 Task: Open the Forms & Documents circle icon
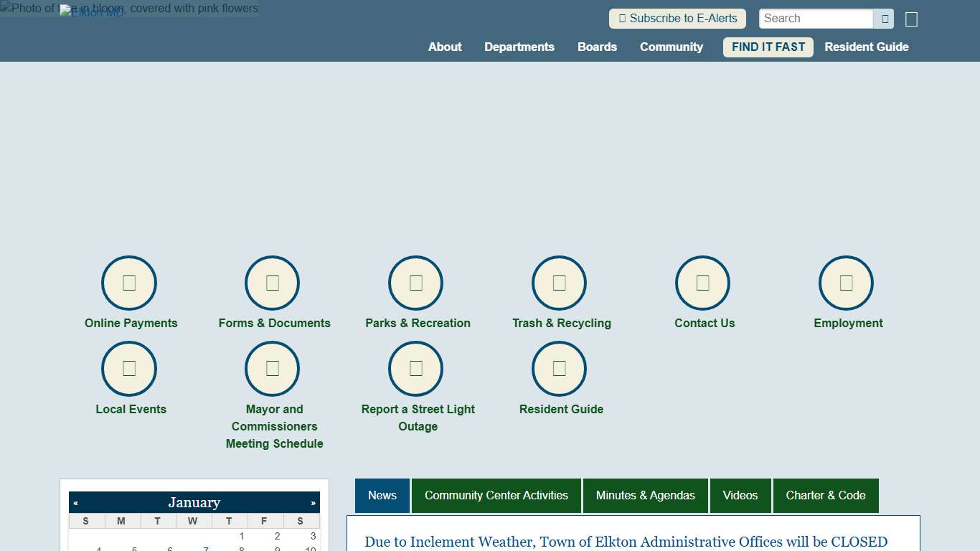point(273,283)
